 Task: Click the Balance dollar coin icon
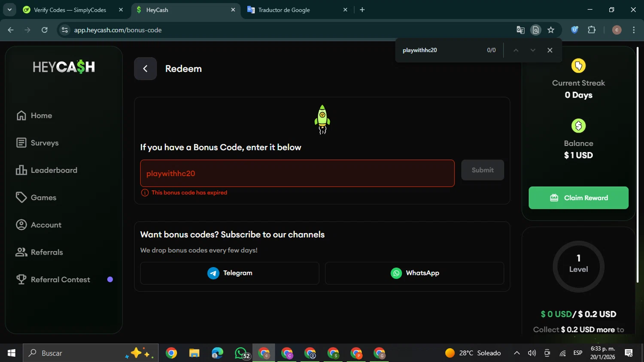(578, 126)
